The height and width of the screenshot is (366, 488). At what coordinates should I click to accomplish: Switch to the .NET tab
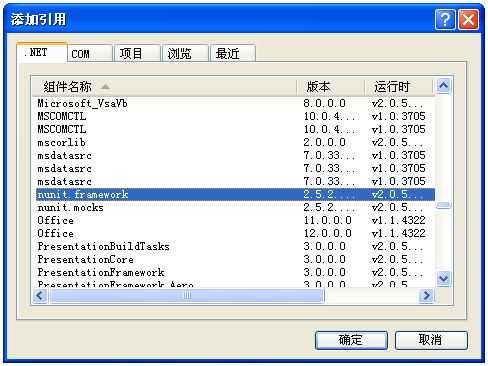point(42,53)
